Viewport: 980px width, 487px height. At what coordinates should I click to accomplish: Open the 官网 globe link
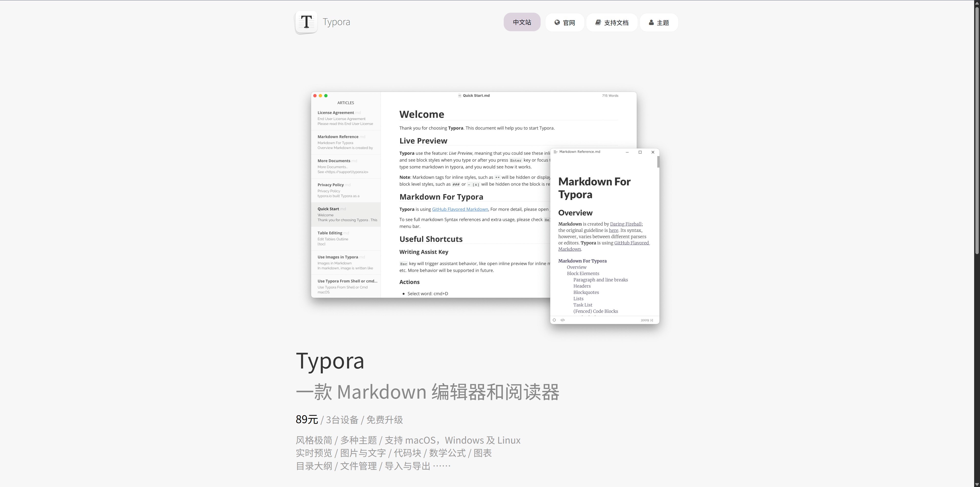[565, 23]
